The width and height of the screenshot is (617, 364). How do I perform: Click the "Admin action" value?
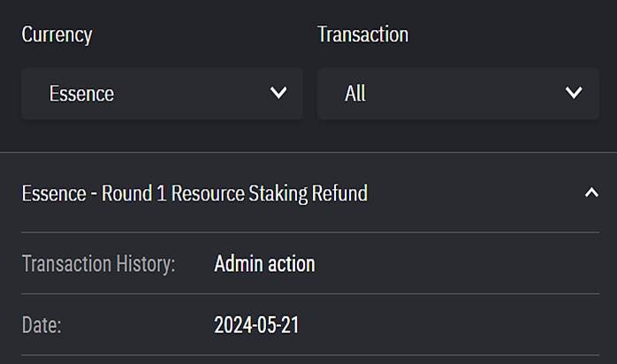(x=264, y=263)
